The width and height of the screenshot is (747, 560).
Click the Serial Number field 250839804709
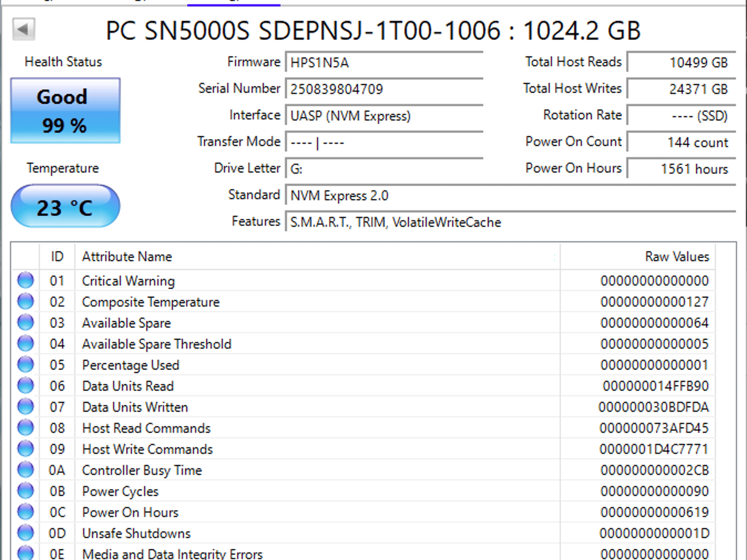(384, 89)
